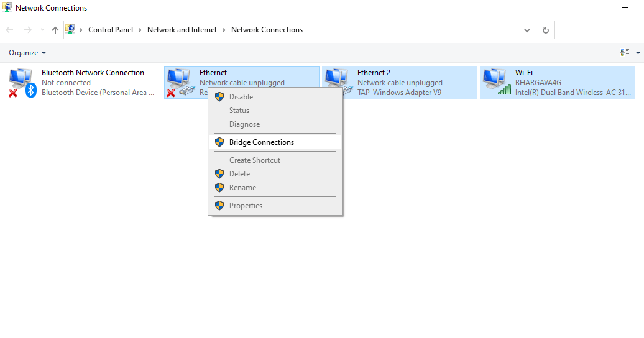The image size is (644, 338).
Task: Select Disable in the context menu
Action: click(x=241, y=97)
